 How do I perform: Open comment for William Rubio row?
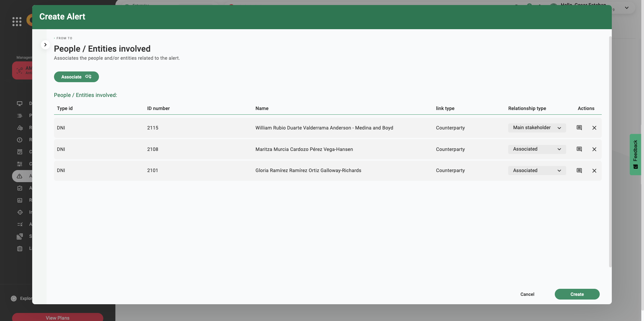click(x=579, y=128)
